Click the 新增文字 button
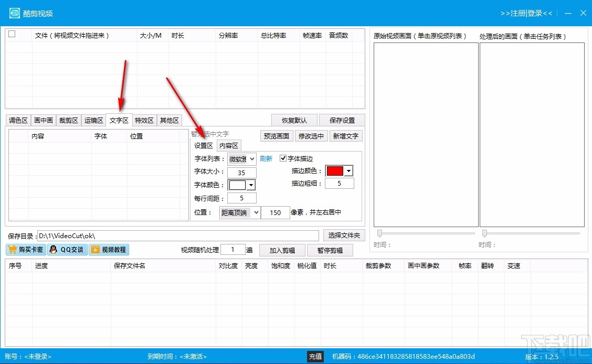 tap(346, 136)
